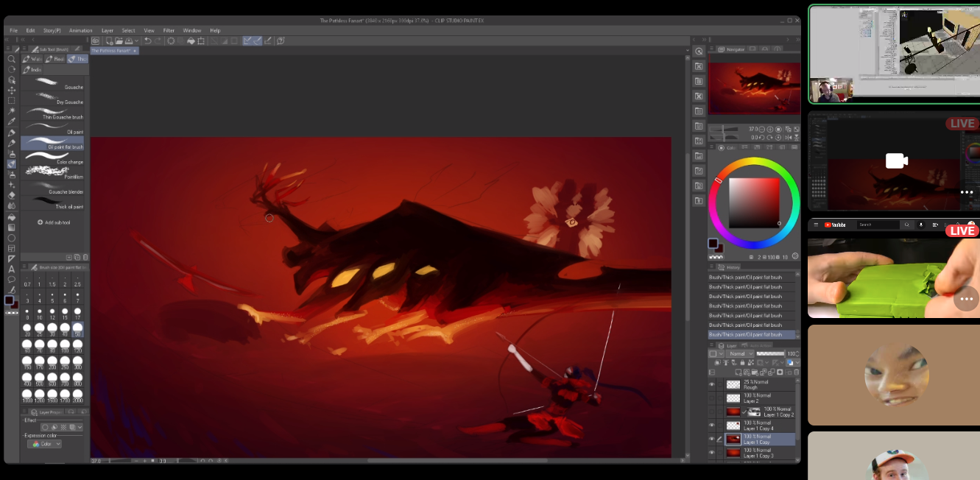Select the Eyedropper tool
This screenshot has height=480, width=980.
click(11, 120)
